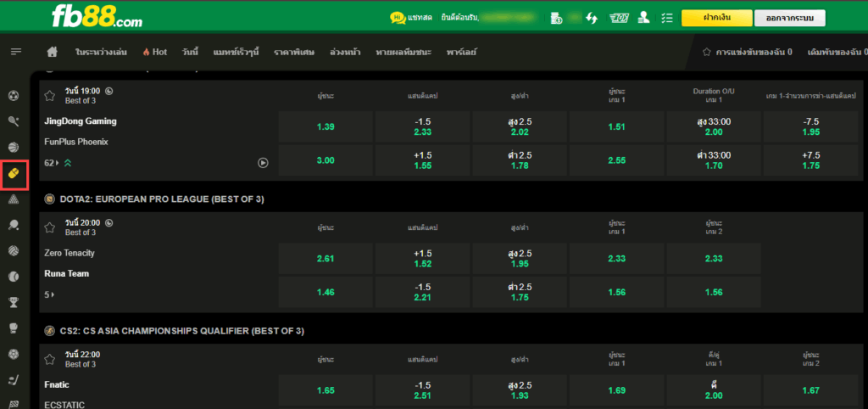Select over 33:00 duration at 2.00

click(714, 127)
